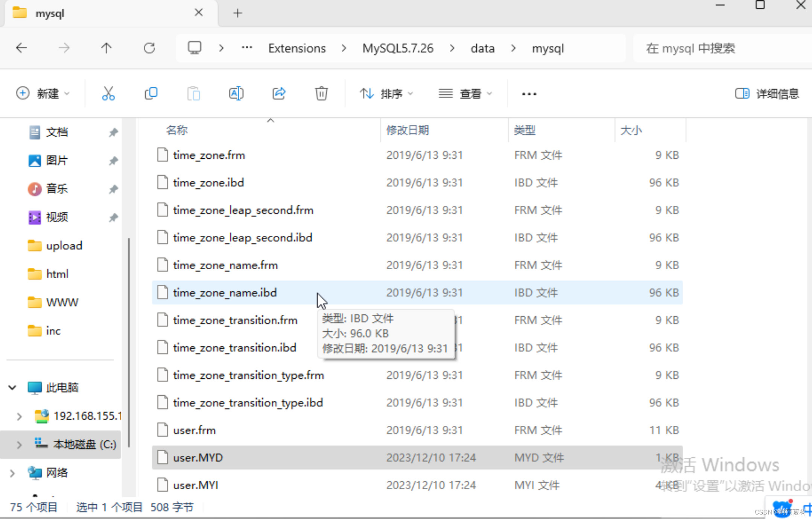Sort by 类型 column header
Screen dimensions: 812x519
point(525,131)
